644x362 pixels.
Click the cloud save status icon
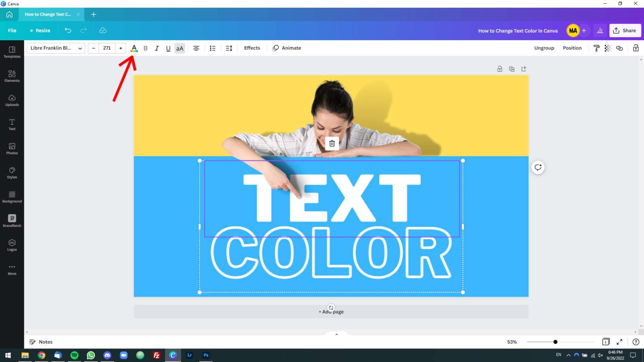tap(103, 30)
